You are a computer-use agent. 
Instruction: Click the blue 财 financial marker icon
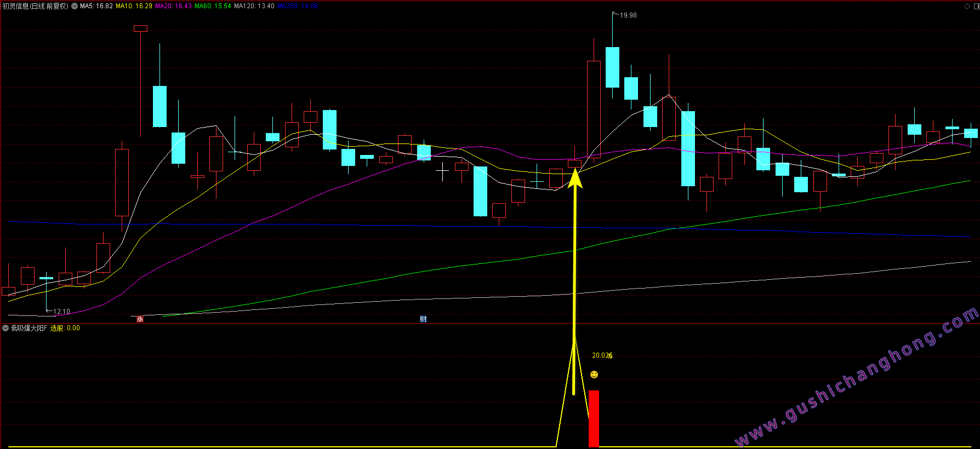tap(423, 319)
